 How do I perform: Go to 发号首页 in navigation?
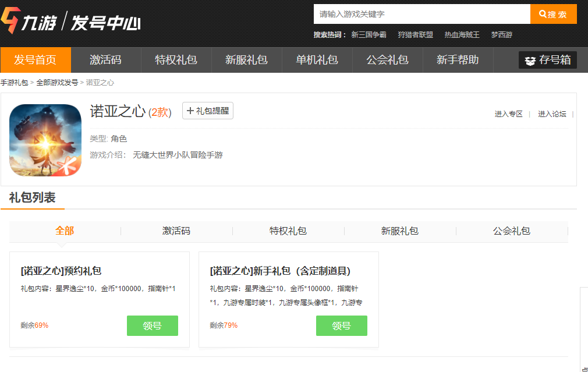click(x=36, y=60)
